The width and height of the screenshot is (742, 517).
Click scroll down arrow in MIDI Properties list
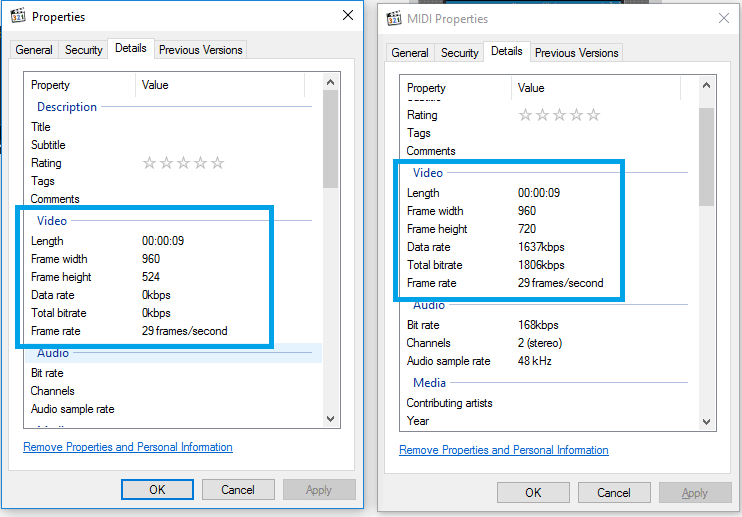pos(707,421)
